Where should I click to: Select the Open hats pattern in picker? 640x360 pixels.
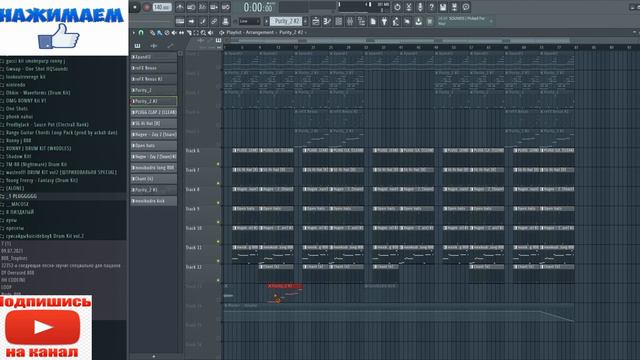pyautogui.click(x=154, y=146)
